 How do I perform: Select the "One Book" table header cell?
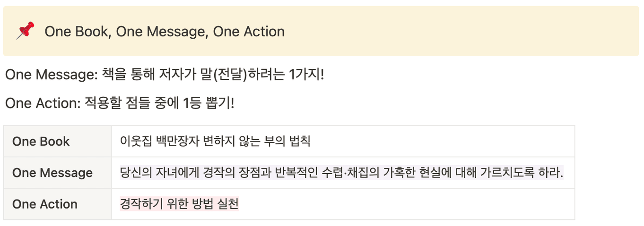[x=58, y=141]
